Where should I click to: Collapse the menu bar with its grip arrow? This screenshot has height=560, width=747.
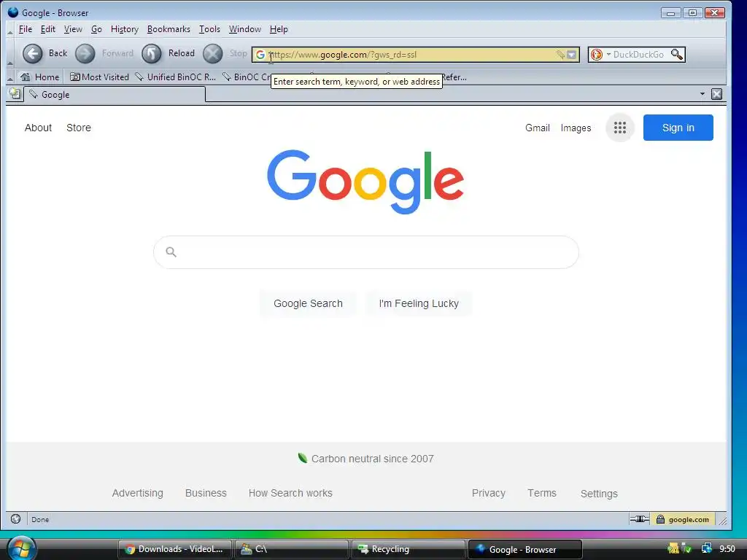point(10,32)
